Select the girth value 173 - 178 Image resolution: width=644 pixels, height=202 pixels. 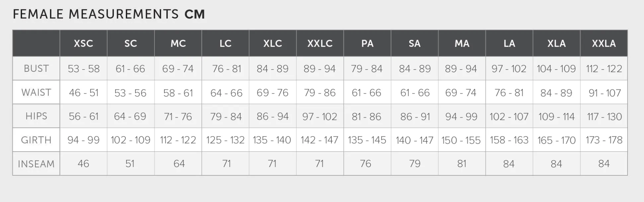click(604, 140)
